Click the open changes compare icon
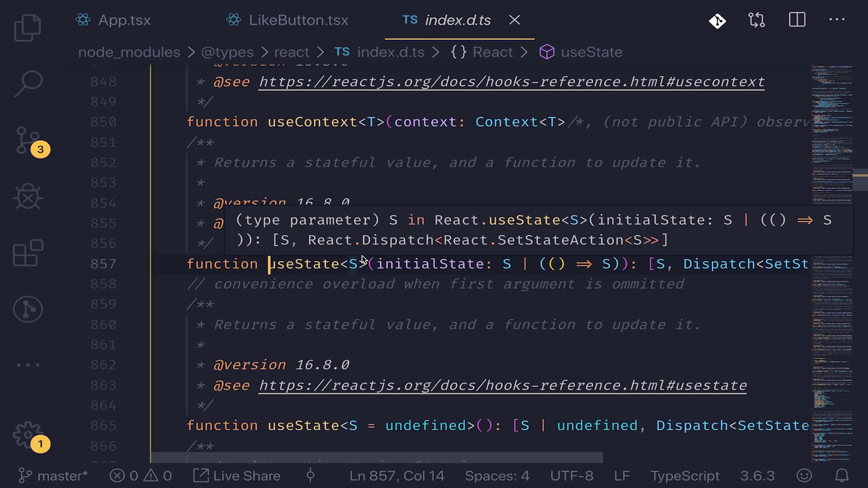This screenshot has width=868, height=488. [756, 20]
